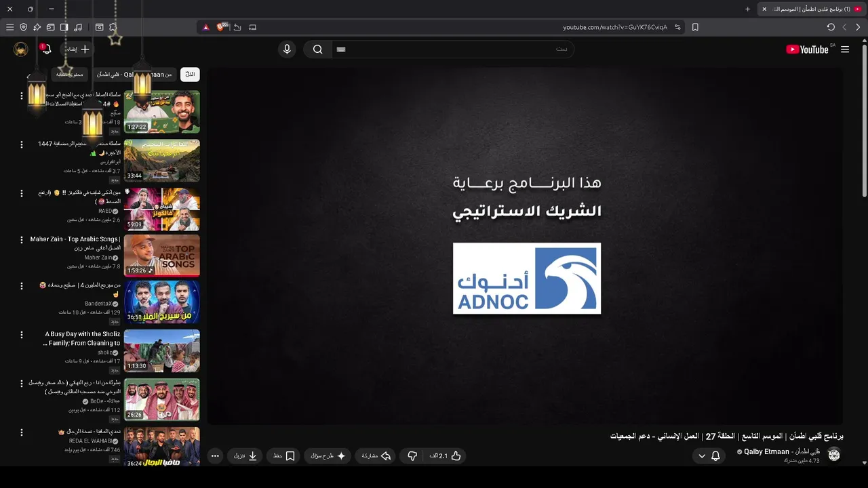Open options menu for BanderitaX video
The image size is (868, 488).
click(x=22, y=285)
